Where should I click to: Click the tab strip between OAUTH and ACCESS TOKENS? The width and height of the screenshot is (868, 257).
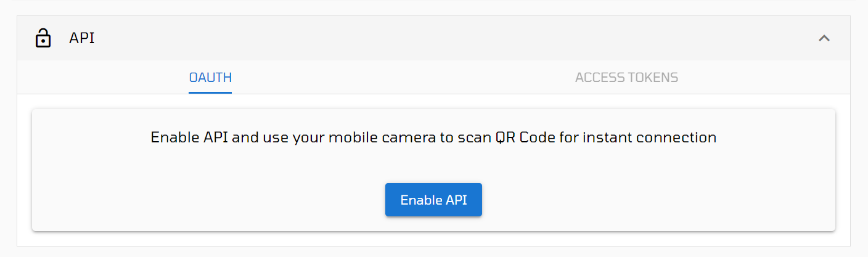[x=403, y=78]
